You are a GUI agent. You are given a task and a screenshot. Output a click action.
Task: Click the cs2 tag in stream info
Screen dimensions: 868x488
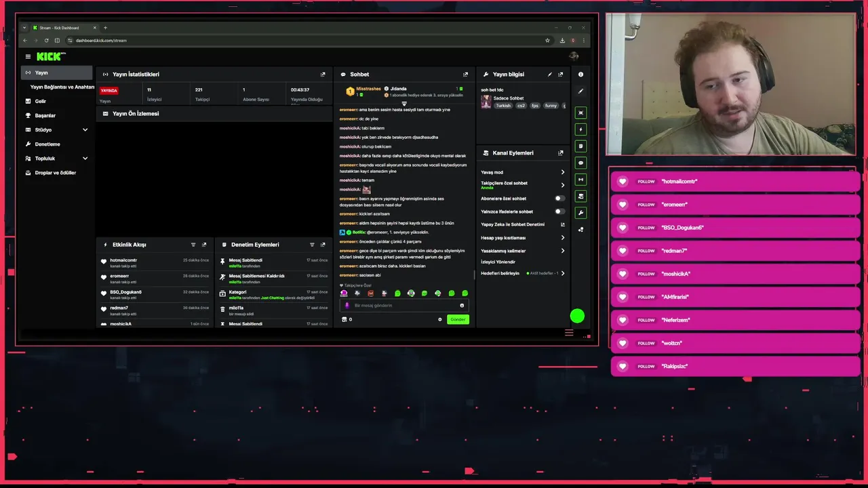(521, 106)
